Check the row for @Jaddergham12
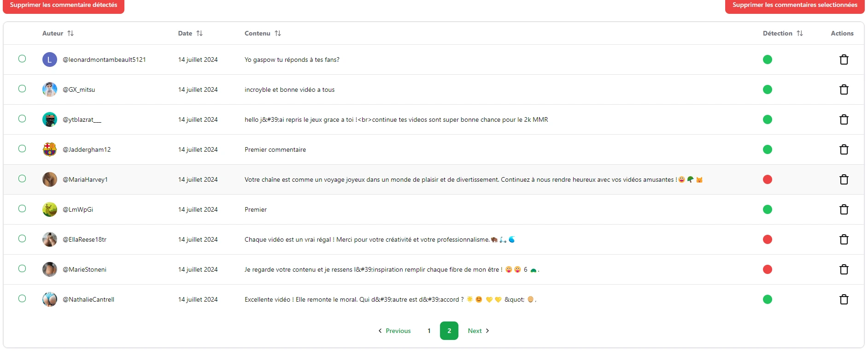 click(22, 149)
